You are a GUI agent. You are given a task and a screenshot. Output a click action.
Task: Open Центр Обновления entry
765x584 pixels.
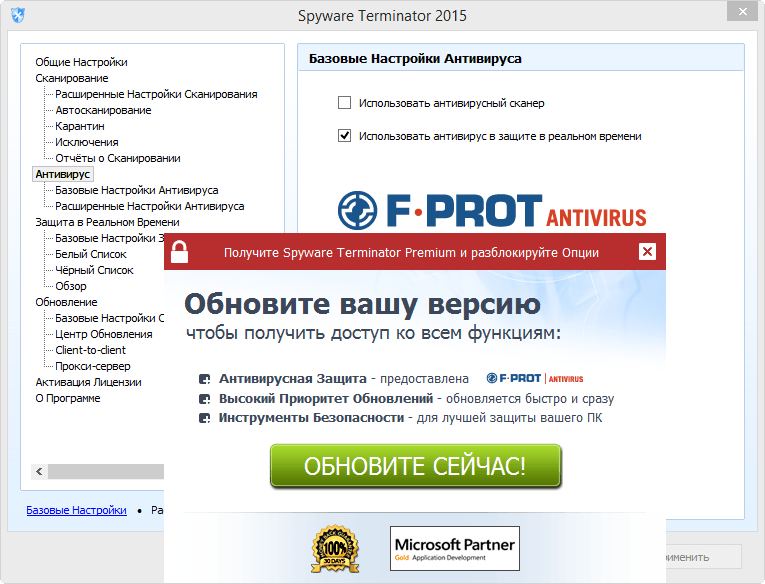click(103, 334)
